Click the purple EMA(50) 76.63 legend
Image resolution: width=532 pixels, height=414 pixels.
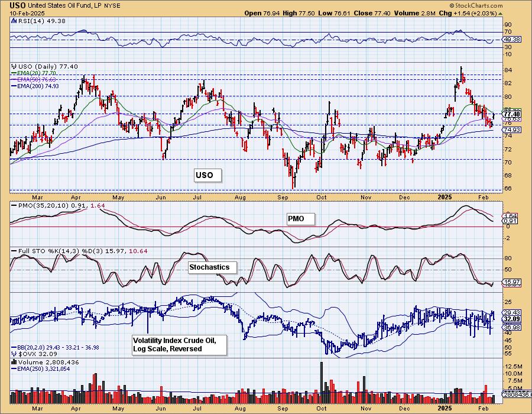pos(37,79)
